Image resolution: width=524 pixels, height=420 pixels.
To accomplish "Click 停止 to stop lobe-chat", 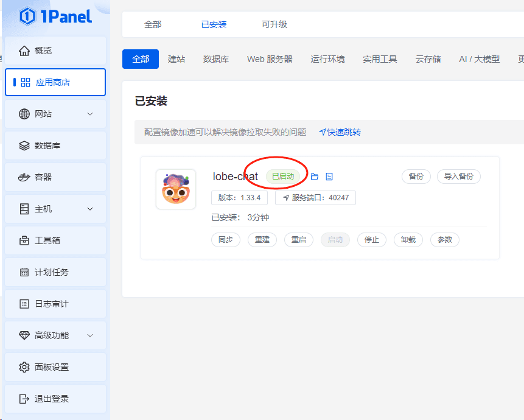I will (372, 240).
